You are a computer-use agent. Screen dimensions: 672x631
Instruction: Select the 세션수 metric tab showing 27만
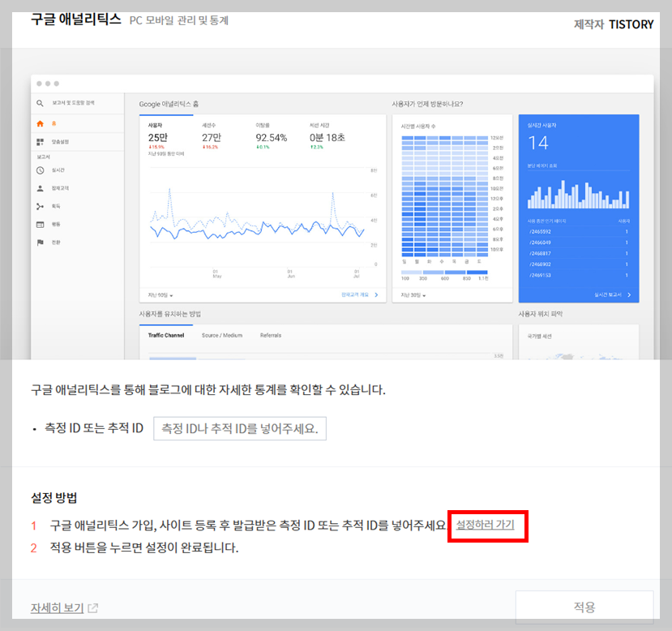click(212, 137)
